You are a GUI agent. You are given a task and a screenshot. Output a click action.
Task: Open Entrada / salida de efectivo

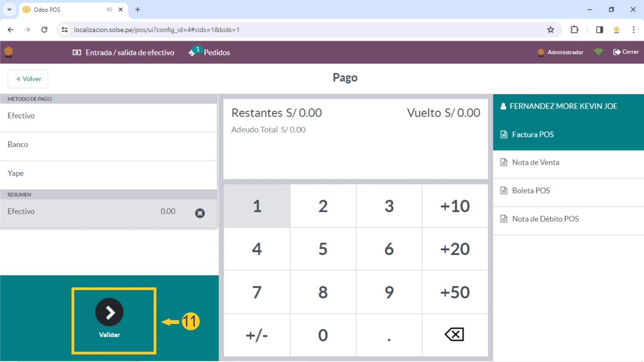coord(124,53)
